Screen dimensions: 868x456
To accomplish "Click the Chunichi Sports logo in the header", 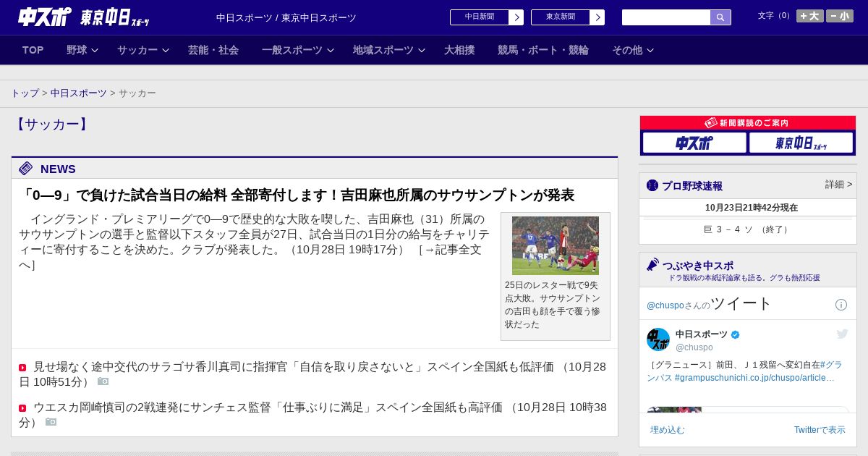I will (x=45, y=17).
